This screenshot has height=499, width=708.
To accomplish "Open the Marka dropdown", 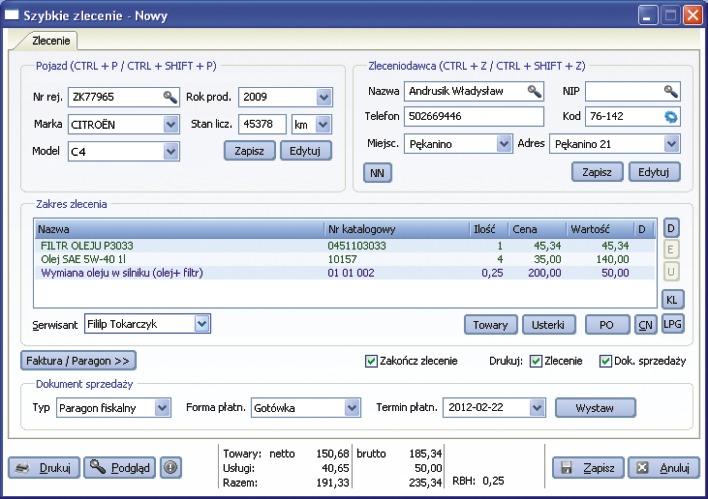I will click(171, 125).
